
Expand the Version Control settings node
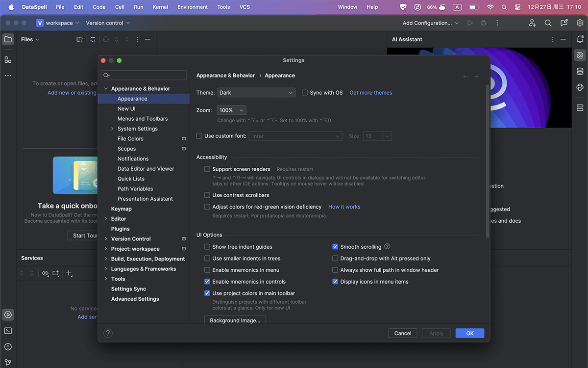pyautogui.click(x=106, y=239)
